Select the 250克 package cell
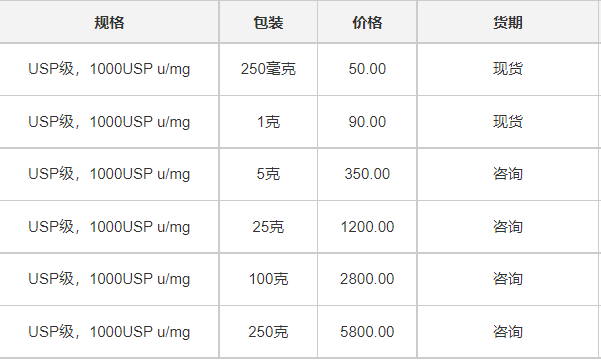 click(x=268, y=332)
